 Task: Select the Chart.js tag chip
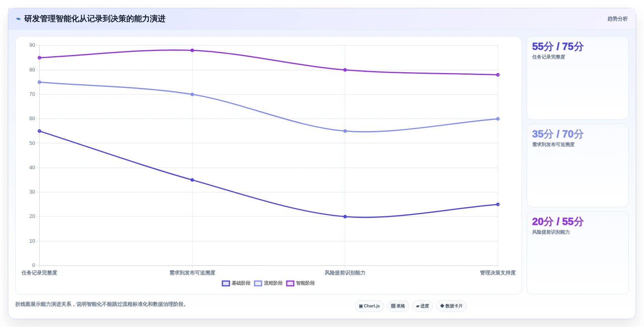click(369, 306)
